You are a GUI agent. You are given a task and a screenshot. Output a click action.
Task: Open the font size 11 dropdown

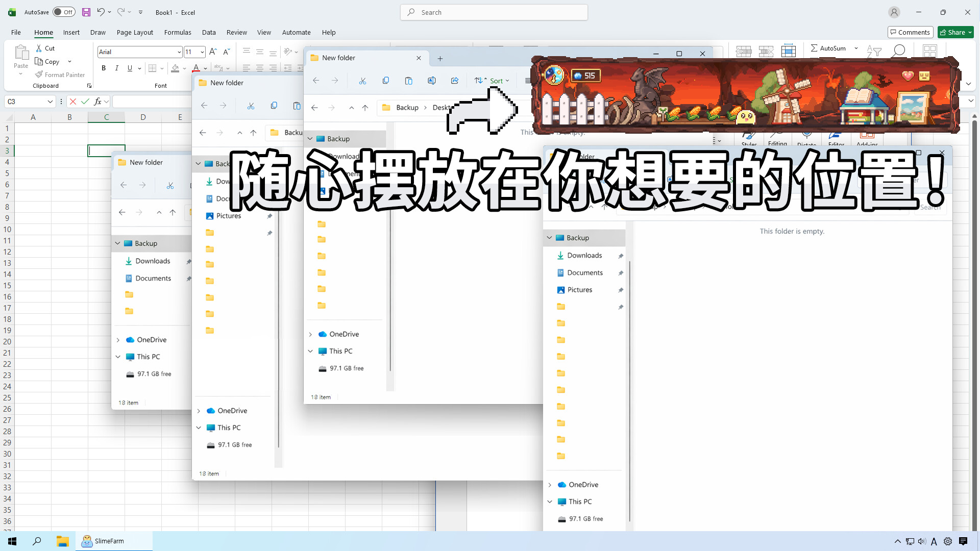(202, 52)
